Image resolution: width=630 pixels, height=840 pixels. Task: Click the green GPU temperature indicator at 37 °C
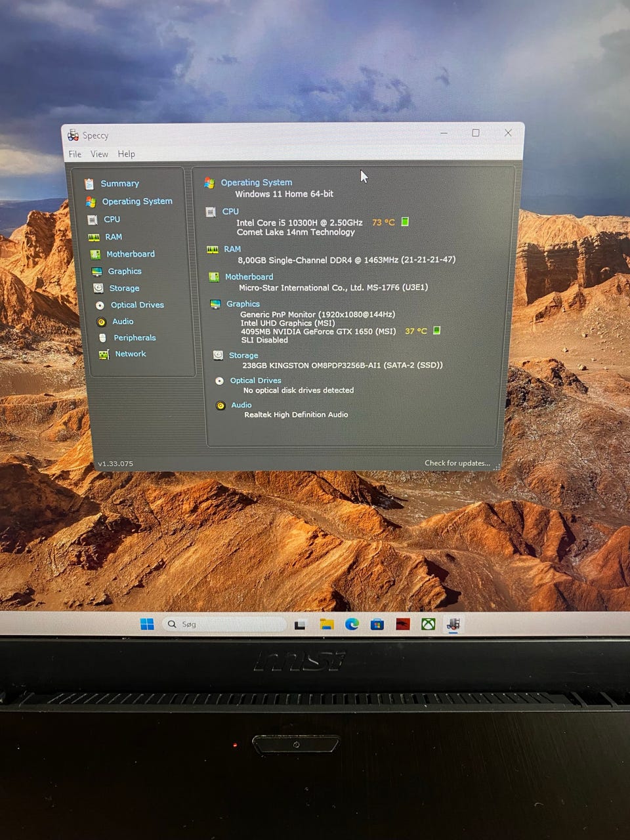click(x=436, y=331)
